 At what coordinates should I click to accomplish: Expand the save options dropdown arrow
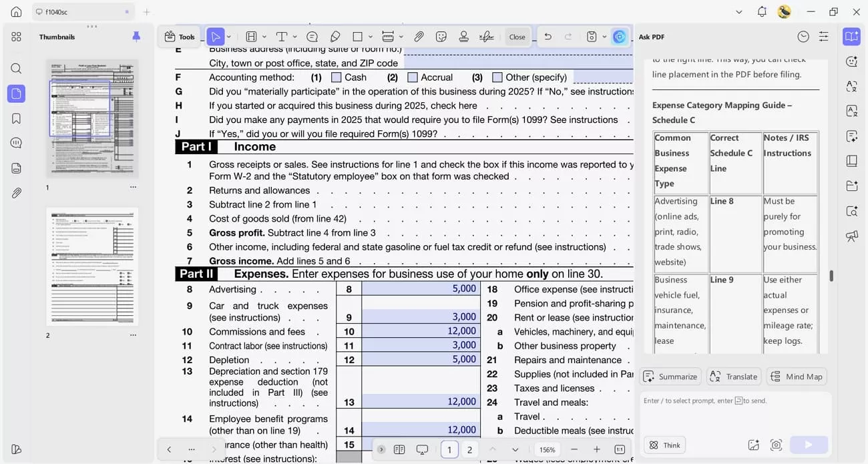pos(604,37)
